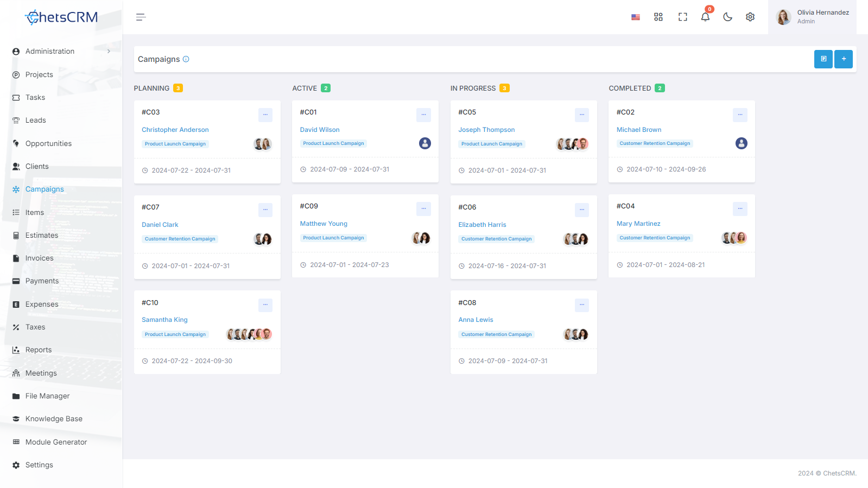Open Michael Brown campaign link

tap(639, 130)
